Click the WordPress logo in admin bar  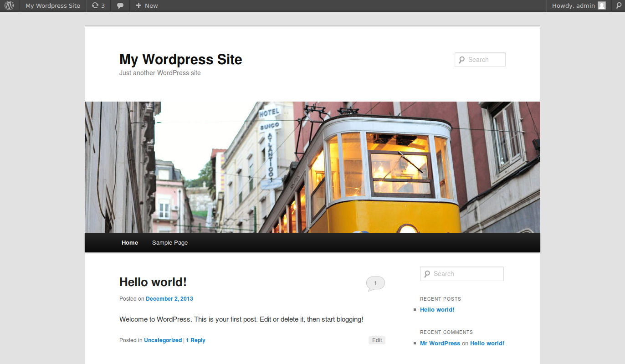(9, 6)
